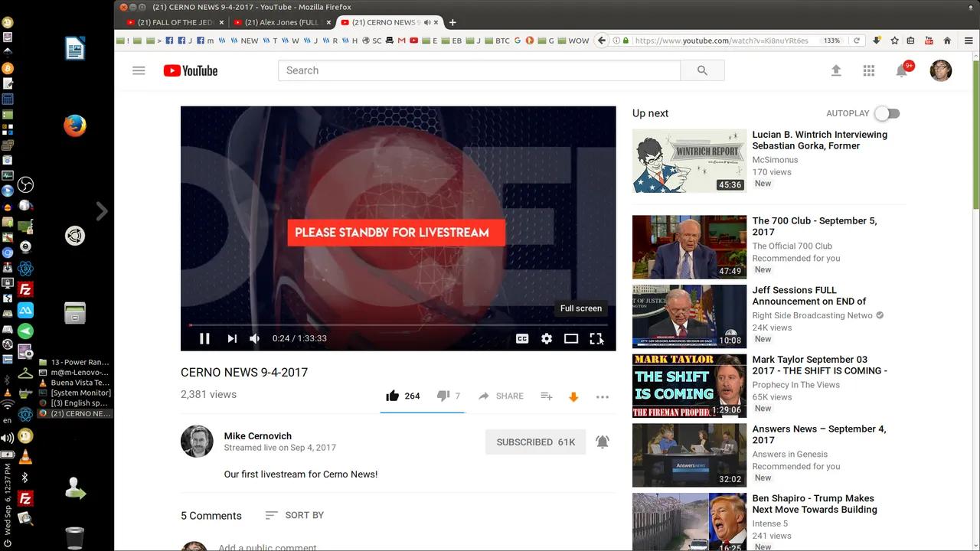Open the BTC bookmark folder
980x551 pixels.
pyautogui.click(x=497, y=41)
